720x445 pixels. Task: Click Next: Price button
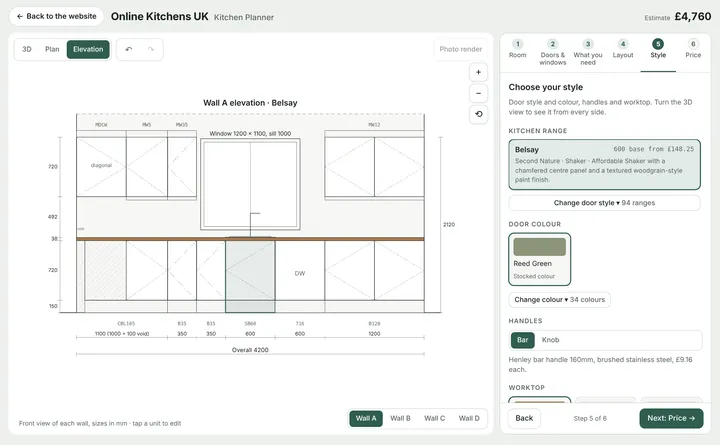click(x=671, y=418)
